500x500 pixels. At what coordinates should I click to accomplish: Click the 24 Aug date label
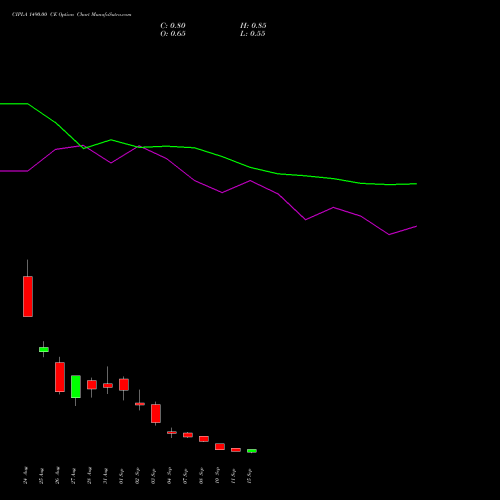point(26,475)
